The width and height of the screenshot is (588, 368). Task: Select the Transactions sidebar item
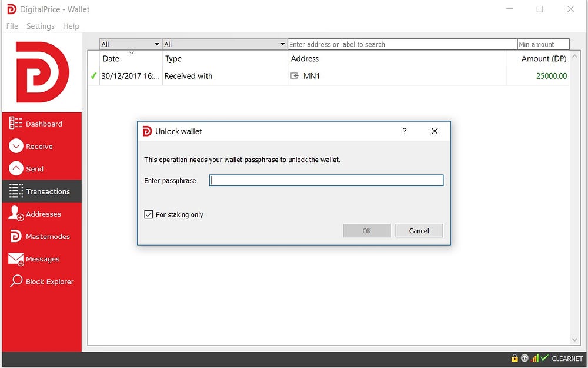coord(42,191)
